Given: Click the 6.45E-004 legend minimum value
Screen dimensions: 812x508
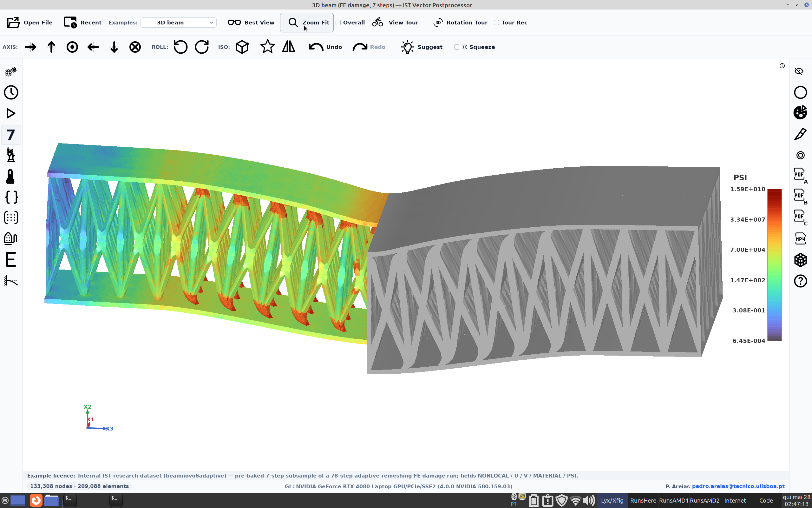Looking at the screenshot, I should (x=749, y=341).
